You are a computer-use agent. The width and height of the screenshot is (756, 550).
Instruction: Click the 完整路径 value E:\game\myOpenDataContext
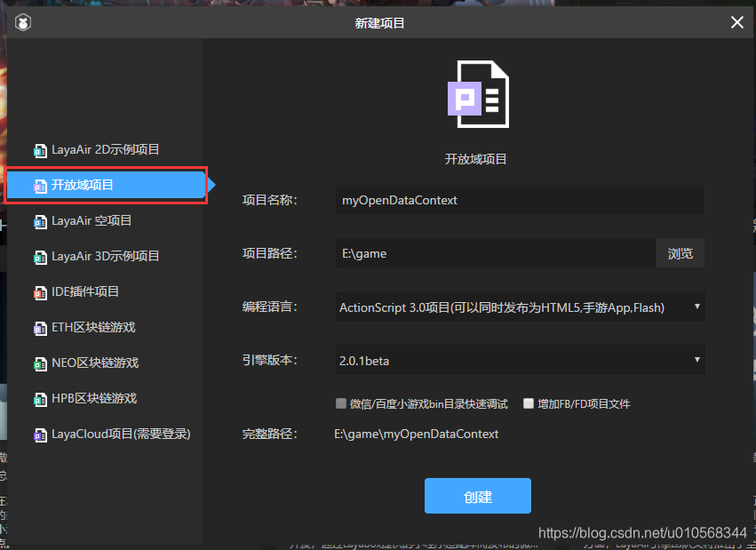point(416,434)
